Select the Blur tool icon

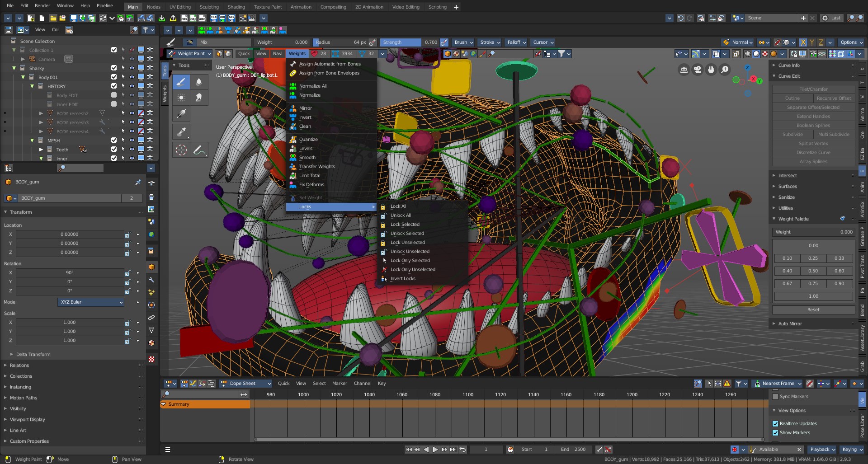tap(199, 82)
